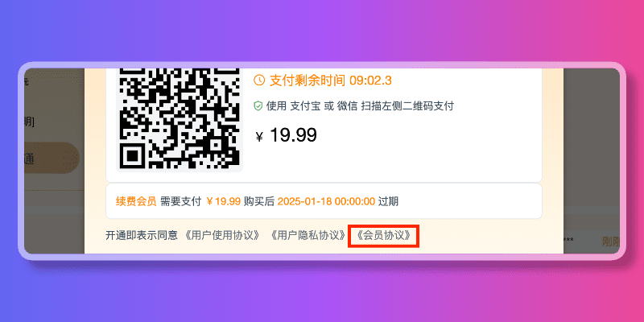The width and height of the screenshot is (644, 322).
Task: Click the 2025-01-18 00:00:00 expiry date
Action: [x=327, y=201]
